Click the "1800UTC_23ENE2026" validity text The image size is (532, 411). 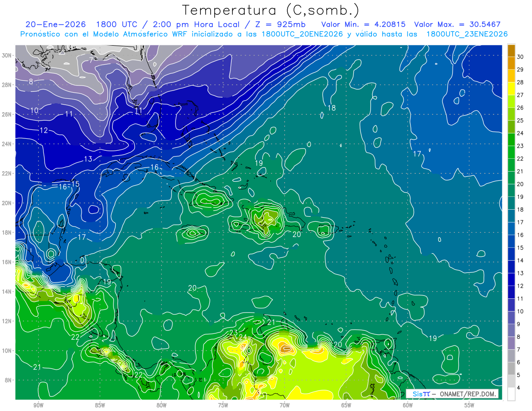pos(467,34)
